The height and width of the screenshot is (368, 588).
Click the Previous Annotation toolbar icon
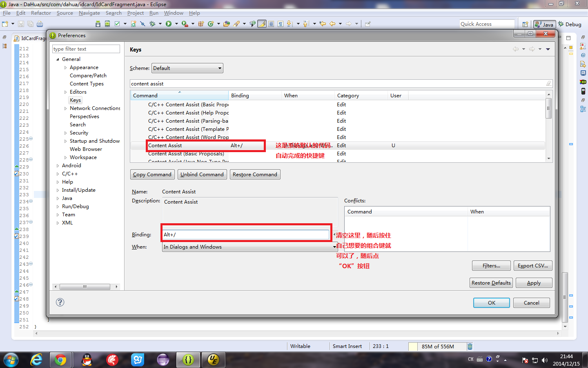coord(306,24)
